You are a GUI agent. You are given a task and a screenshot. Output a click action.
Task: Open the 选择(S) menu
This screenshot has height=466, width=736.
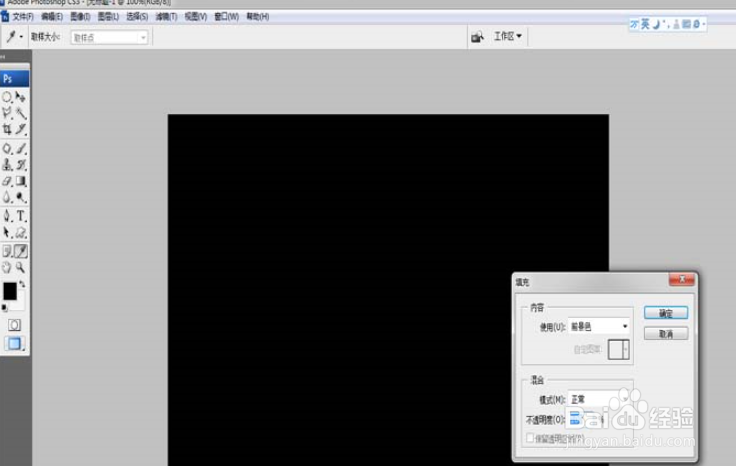[137, 17]
